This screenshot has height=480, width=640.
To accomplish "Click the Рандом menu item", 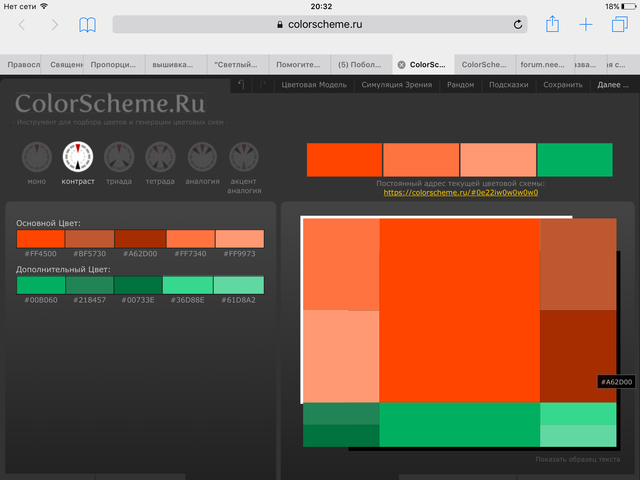I will pyautogui.click(x=460, y=85).
